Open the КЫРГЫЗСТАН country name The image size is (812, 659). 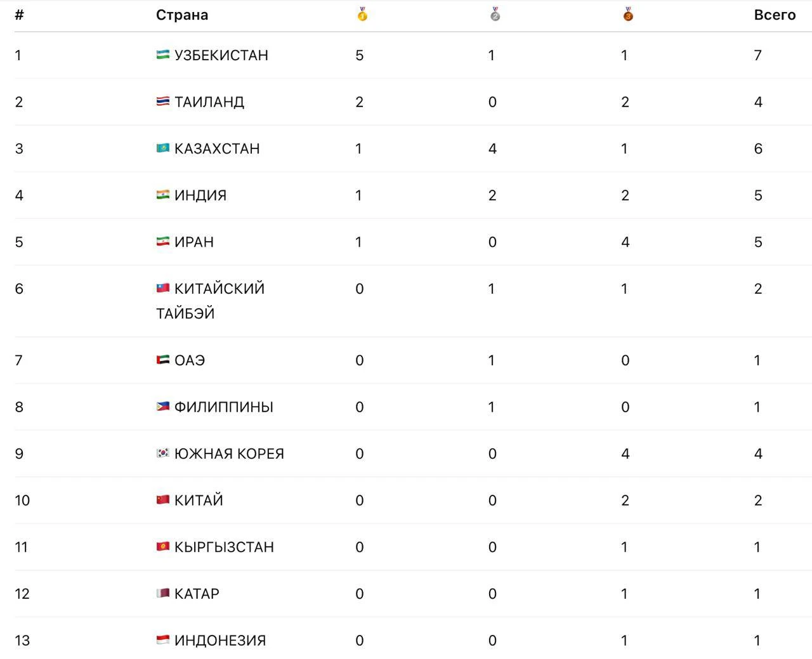click(224, 547)
